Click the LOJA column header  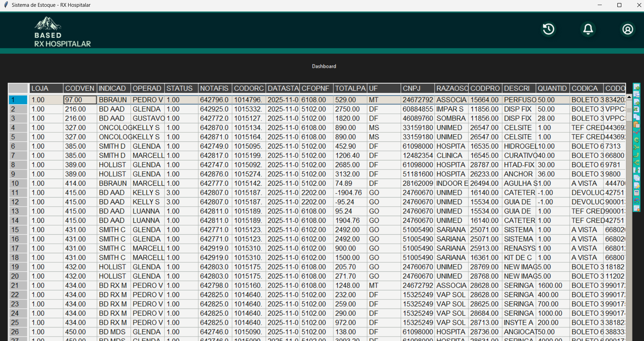tap(46, 88)
